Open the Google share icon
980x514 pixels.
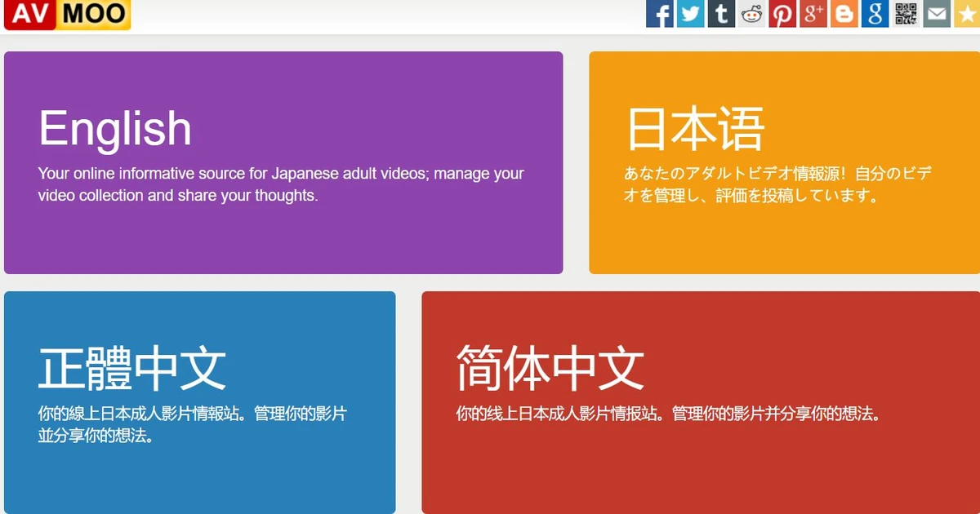[875, 13]
